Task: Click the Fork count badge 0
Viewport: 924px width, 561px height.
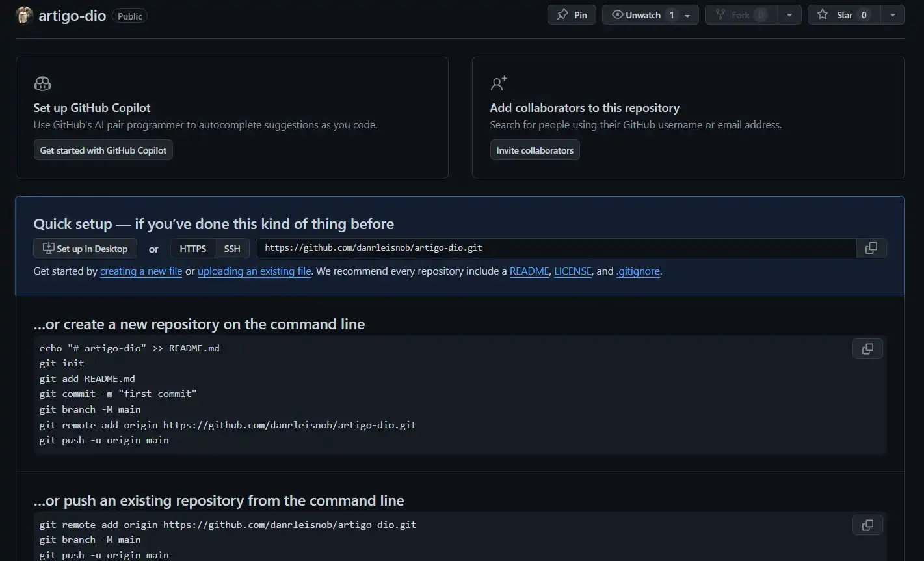Action: pos(761,15)
